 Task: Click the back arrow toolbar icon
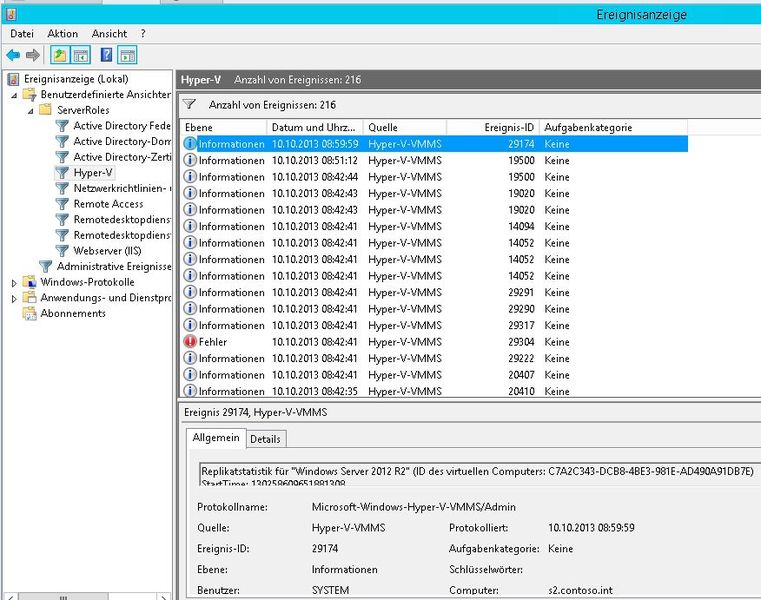[12, 55]
